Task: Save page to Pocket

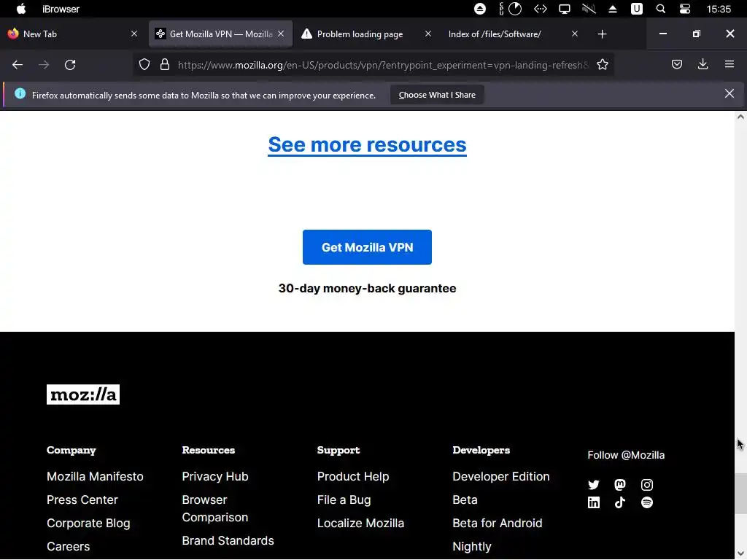Action: coord(676,64)
